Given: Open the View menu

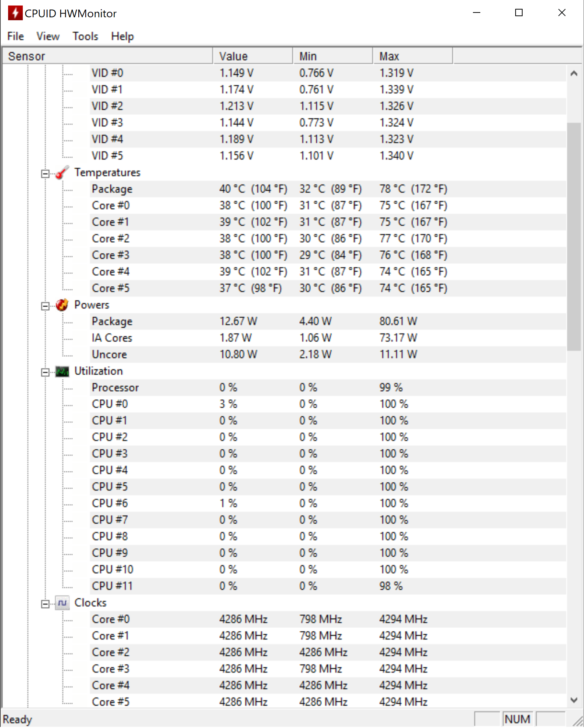Looking at the screenshot, I should tap(48, 36).
